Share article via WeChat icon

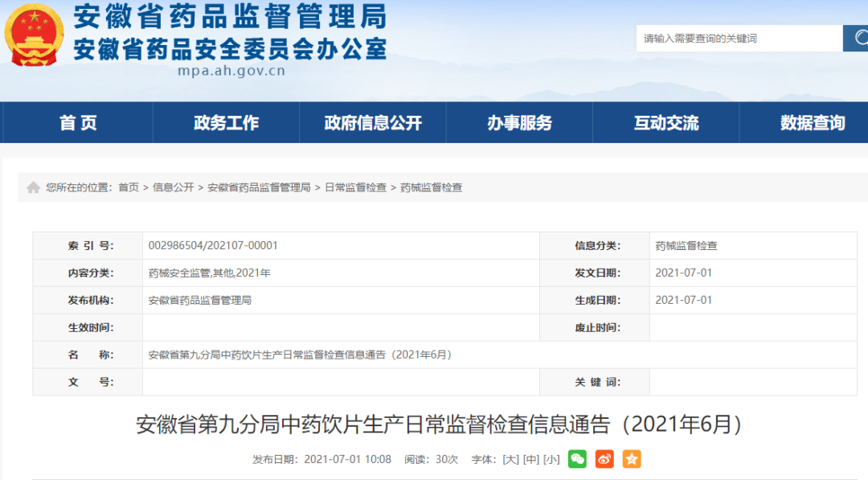pos(577,459)
